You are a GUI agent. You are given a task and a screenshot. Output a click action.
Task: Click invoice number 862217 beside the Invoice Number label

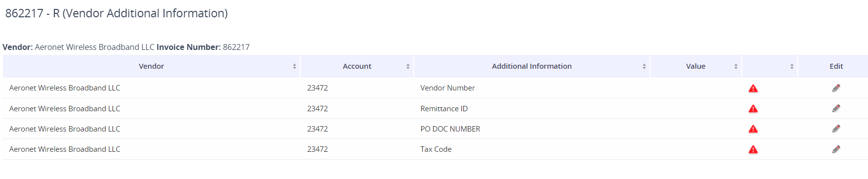point(236,47)
